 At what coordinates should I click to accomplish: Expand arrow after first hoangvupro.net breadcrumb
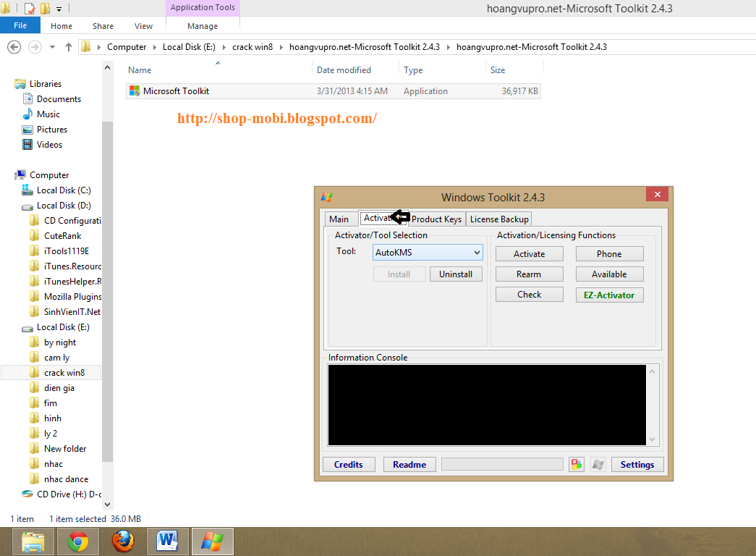(x=449, y=47)
